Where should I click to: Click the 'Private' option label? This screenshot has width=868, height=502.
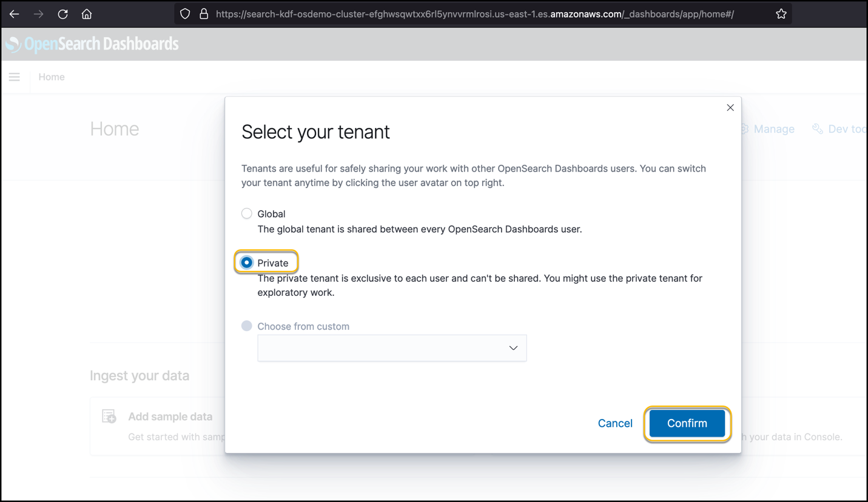tap(273, 263)
